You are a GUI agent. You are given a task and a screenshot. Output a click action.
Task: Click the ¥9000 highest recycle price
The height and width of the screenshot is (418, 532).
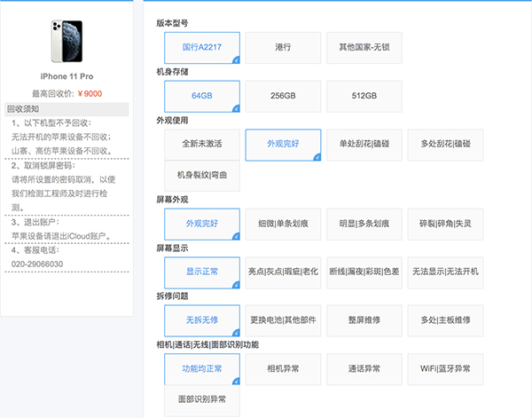pyautogui.click(x=90, y=94)
